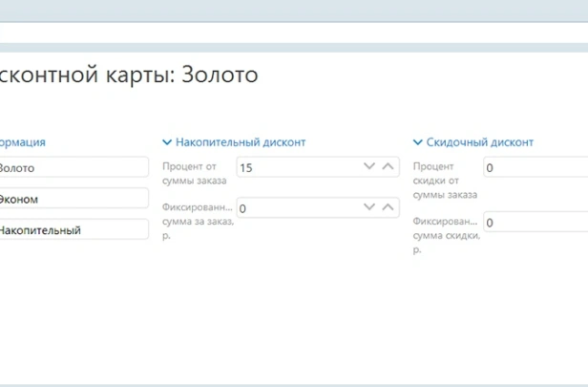Click the Золото name field
Image resolution: width=588 pixels, height=387 pixels.
click(x=73, y=167)
